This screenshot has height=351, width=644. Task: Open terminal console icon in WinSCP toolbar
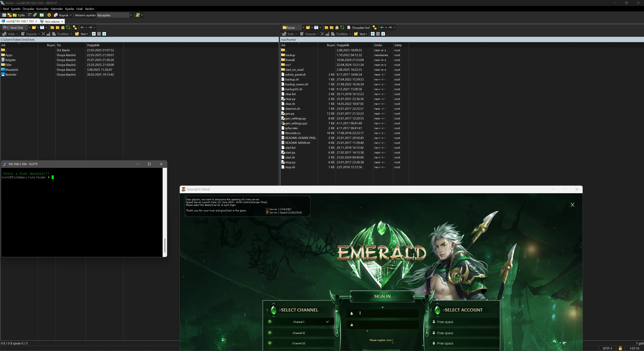pos(30,15)
